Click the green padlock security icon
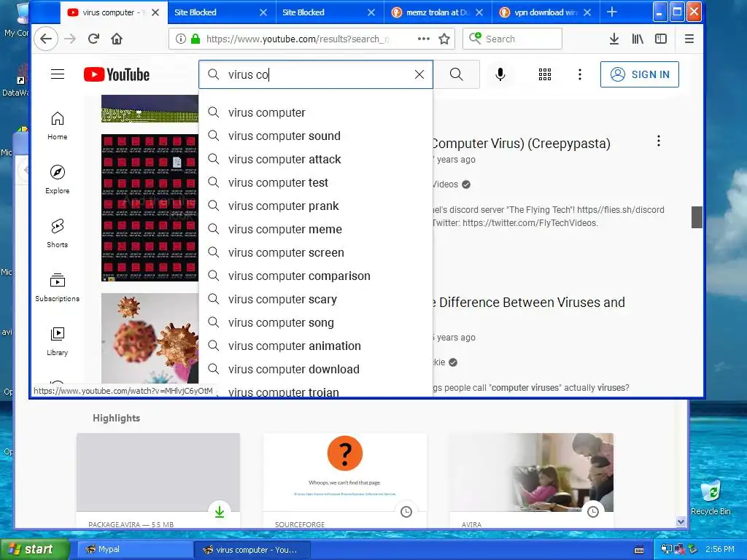Viewport: 747px width, 560px height. tap(196, 39)
